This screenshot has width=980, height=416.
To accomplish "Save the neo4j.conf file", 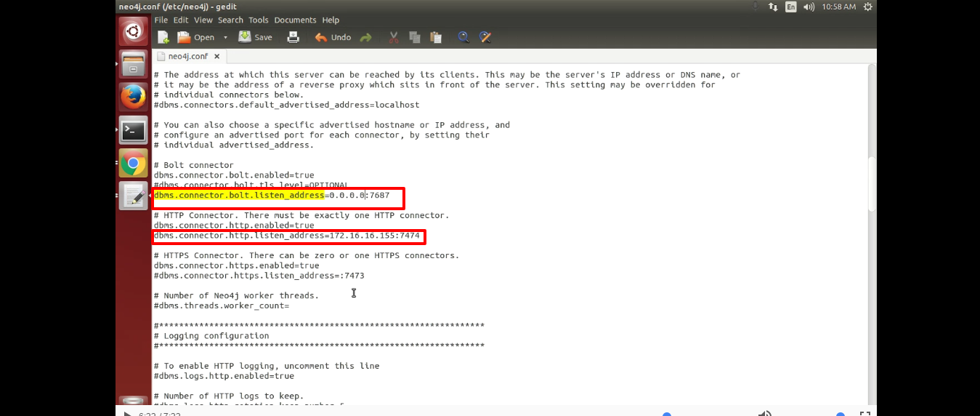I will pyautogui.click(x=256, y=37).
